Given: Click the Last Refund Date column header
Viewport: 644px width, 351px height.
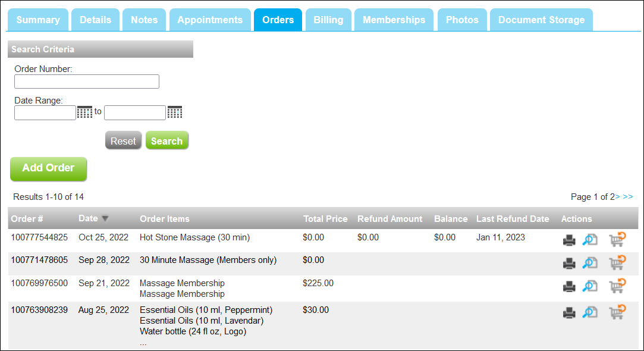Looking at the screenshot, I should 513,219.
